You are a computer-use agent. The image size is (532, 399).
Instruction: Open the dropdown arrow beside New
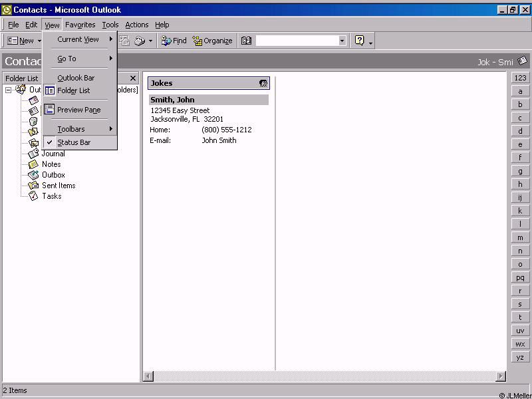[39, 41]
